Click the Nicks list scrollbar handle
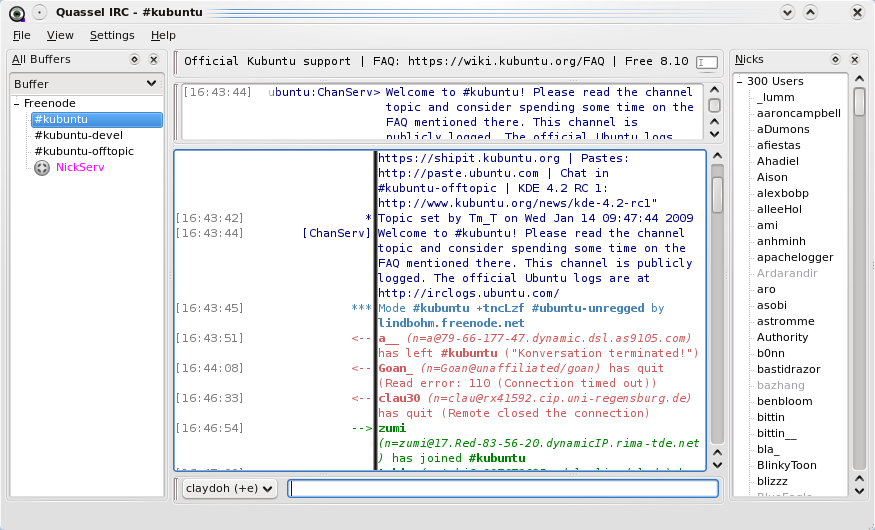 coord(859,103)
